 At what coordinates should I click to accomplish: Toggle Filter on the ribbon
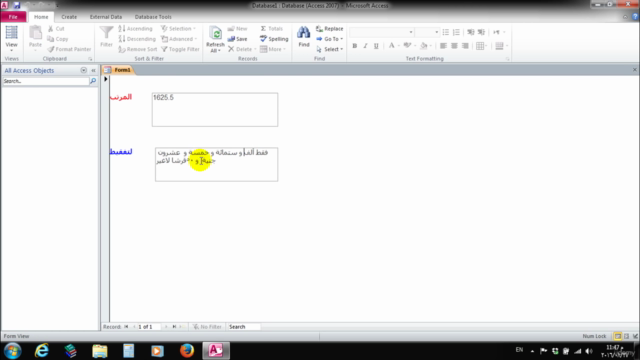point(180,49)
